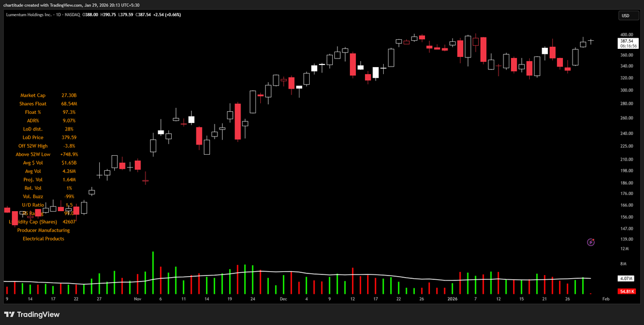Click the 225.00 price axis label
The height and width of the screenshot is (325, 644).
pyautogui.click(x=626, y=145)
